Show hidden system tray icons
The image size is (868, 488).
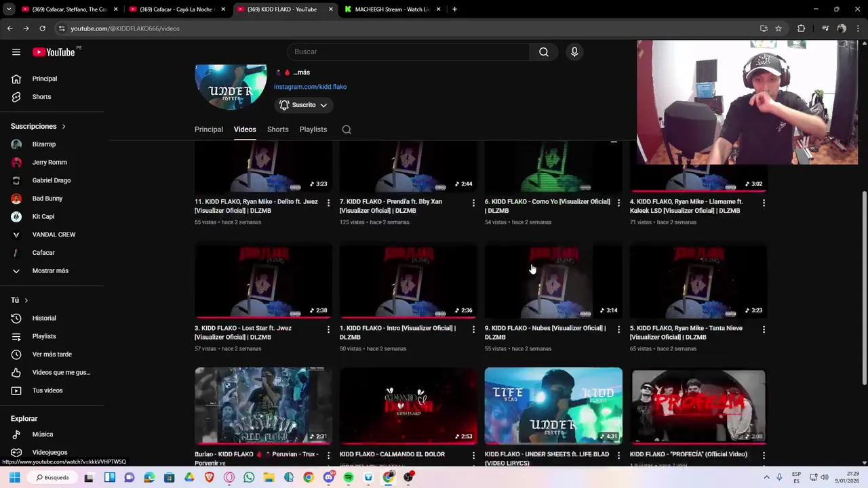(767, 477)
